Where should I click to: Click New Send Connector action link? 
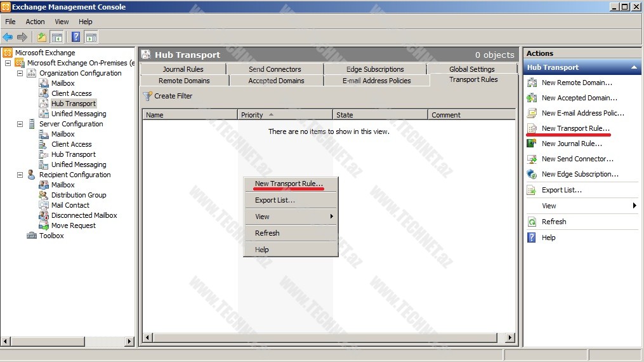(577, 159)
